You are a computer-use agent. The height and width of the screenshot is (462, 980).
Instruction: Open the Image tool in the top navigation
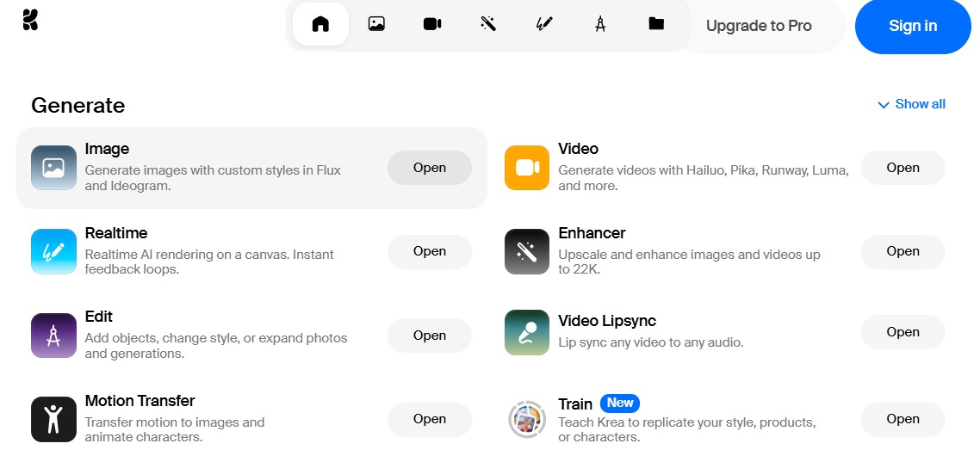(x=376, y=25)
